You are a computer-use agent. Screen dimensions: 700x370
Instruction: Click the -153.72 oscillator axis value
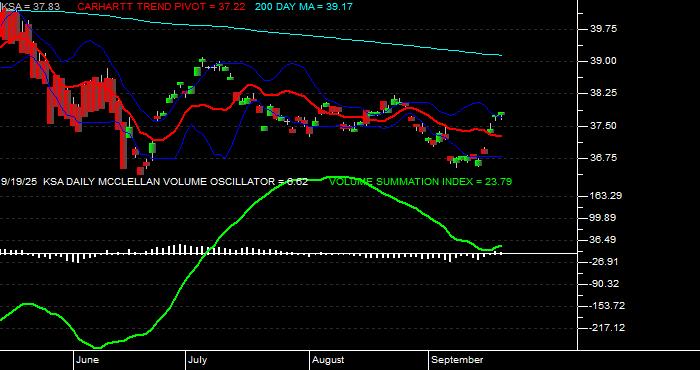click(x=607, y=306)
